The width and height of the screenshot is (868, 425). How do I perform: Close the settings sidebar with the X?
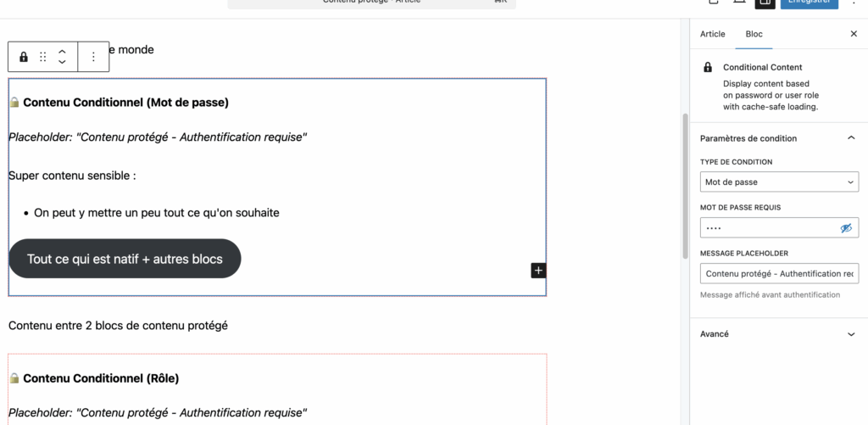[854, 34]
